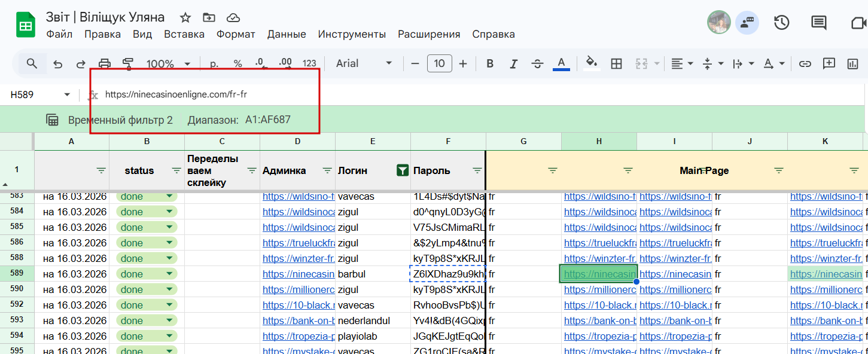Viewport: 868px width, 354px height.
Task: Open the Формат menu
Action: point(236,34)
